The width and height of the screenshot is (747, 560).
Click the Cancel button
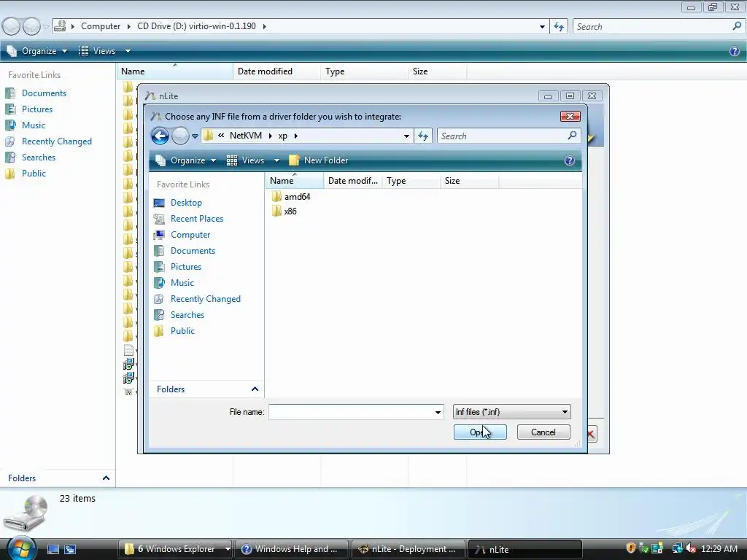pyautogui.click(x=543, y=432)
